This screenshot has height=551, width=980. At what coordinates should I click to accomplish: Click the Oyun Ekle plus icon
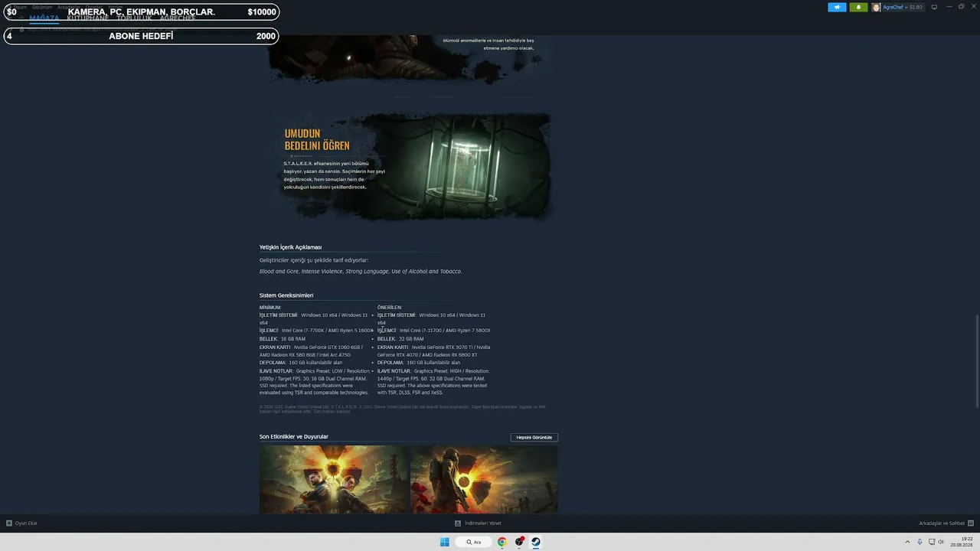(9, 523)
